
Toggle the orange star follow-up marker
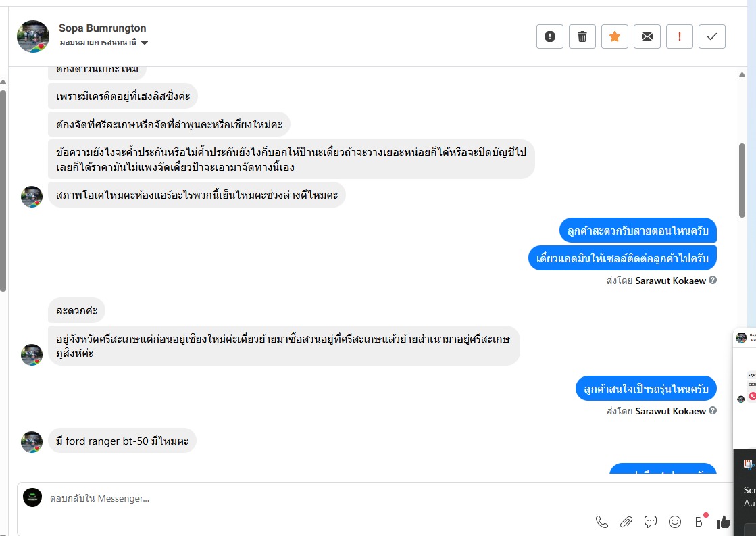[x=614, y=36]
